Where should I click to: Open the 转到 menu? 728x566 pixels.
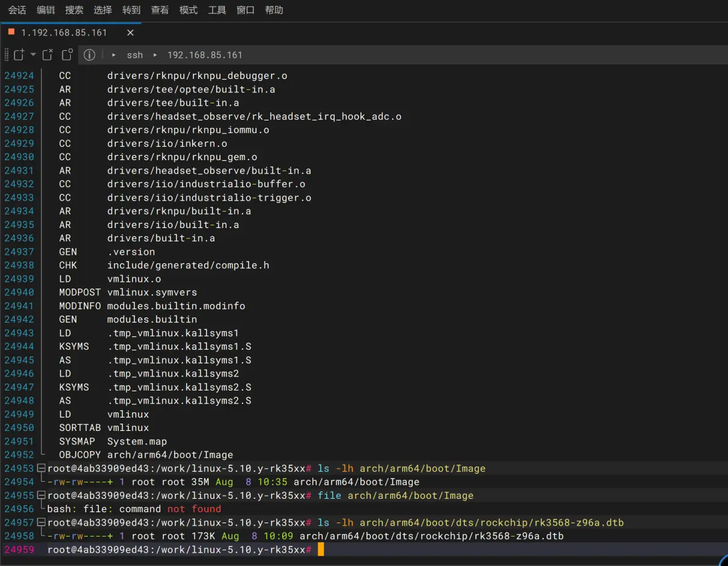(131, 10)
